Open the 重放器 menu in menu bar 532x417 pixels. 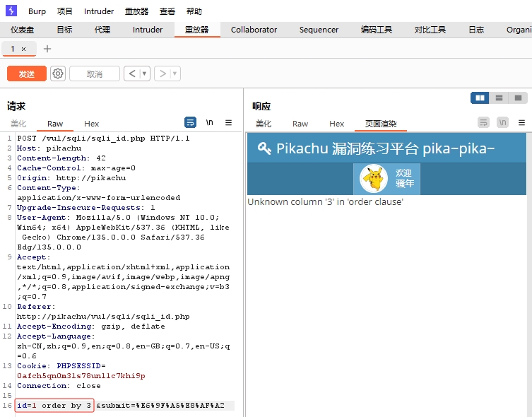[137, 11]
